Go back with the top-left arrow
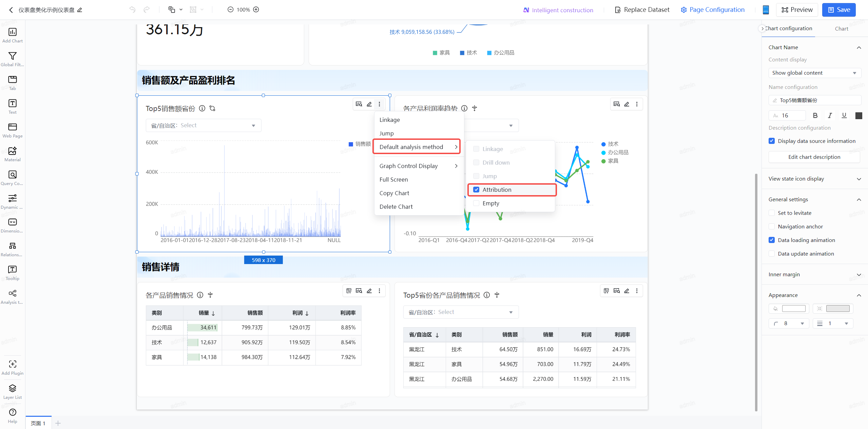The width and height of the screenshot is (868, 429). 11,10
